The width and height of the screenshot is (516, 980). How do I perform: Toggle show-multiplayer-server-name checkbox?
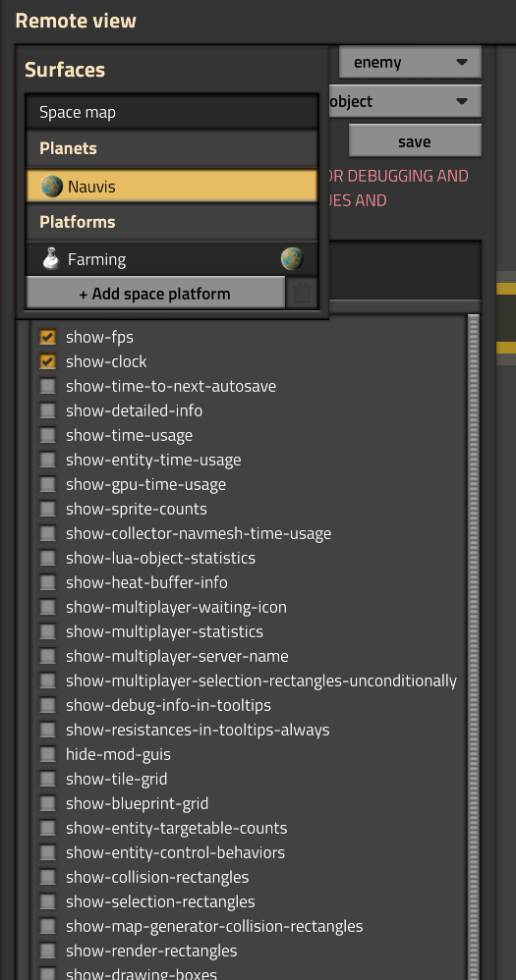pyautogui.click(x=47, y=656)
